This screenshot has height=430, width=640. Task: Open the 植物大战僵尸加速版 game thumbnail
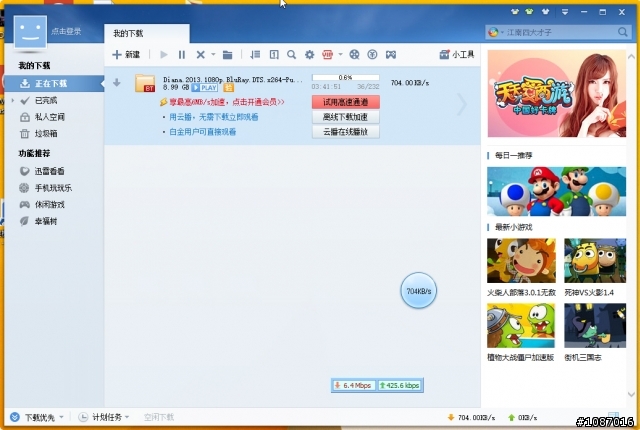[521, 325]
